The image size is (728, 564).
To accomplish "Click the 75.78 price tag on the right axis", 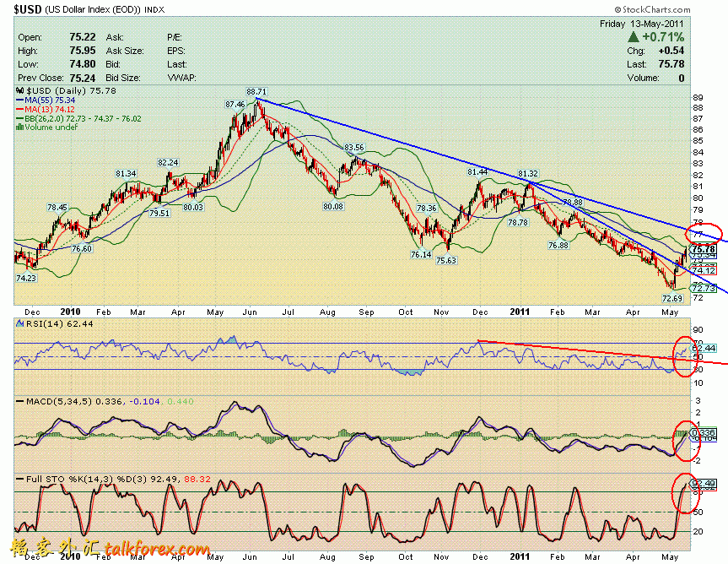I will coord(704,249).
